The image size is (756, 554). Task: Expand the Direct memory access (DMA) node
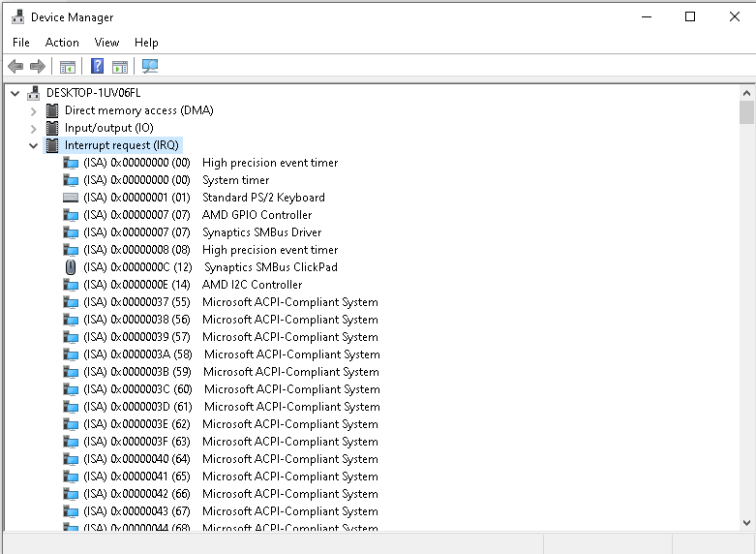point(34,110)
